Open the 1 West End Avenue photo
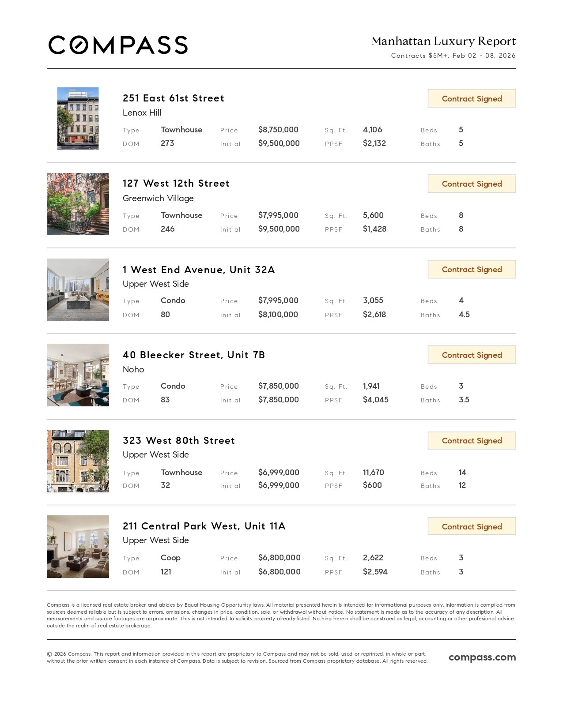Image resolution: width=563 pixels, height=728 pixels. (x=78, y=289)
